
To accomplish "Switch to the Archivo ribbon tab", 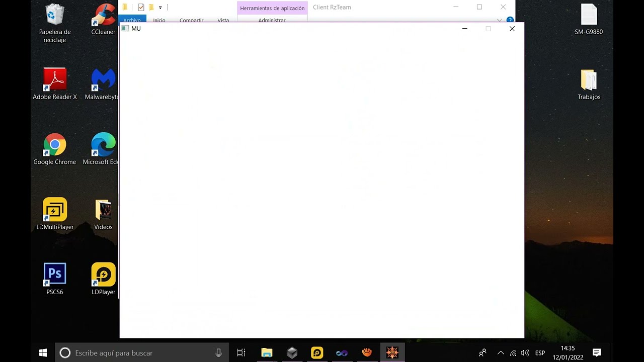I will click(x=132, y=20).
